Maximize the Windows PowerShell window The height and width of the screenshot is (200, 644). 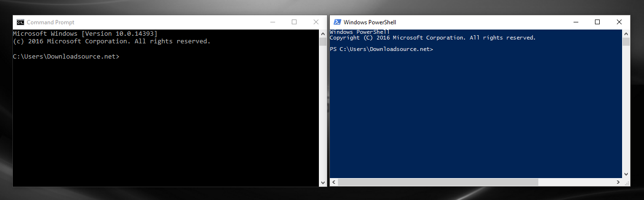pos(597,22)
